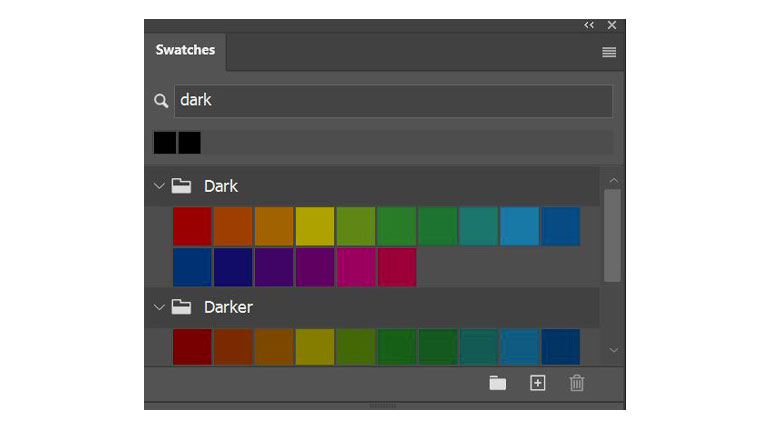Click the Darker group folder icon
The height and width of the screenshot is (429, 770).
(x=181, y=307)
